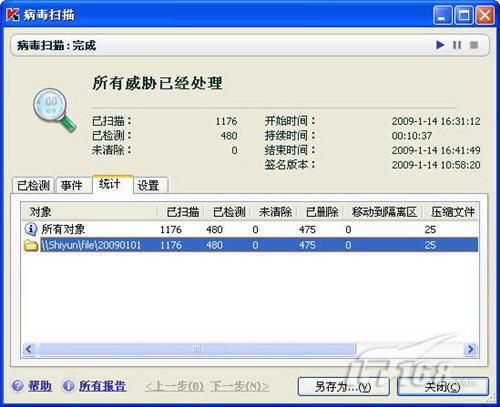Viewport: 500px width, 407px height.
Task: Sort by the 已扫描 column header
Action: [x=180, y=212]
